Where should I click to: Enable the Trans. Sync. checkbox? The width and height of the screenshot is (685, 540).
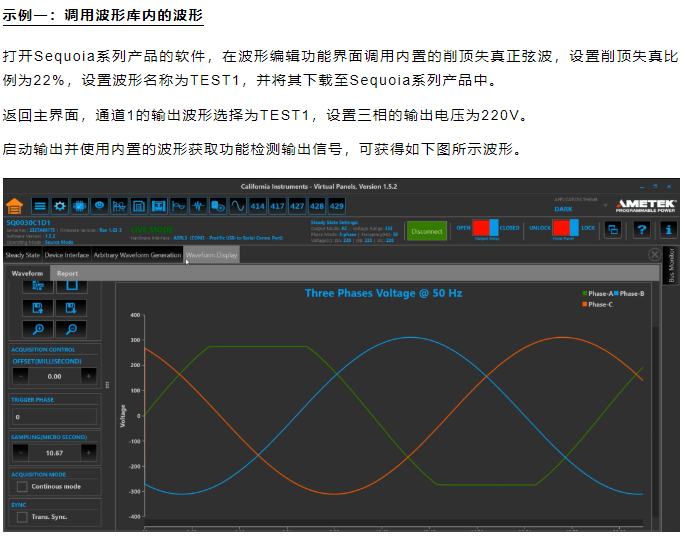pos(22,517)
